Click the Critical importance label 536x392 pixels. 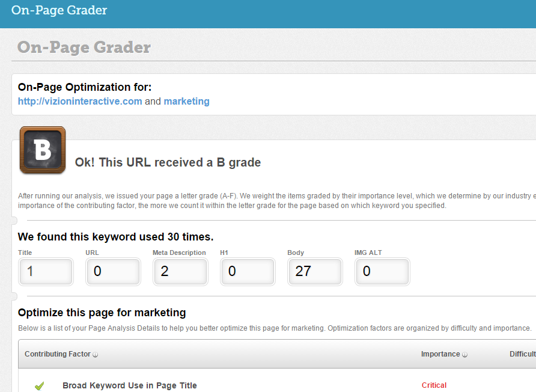pyautogui.click(x=434, y=385)
